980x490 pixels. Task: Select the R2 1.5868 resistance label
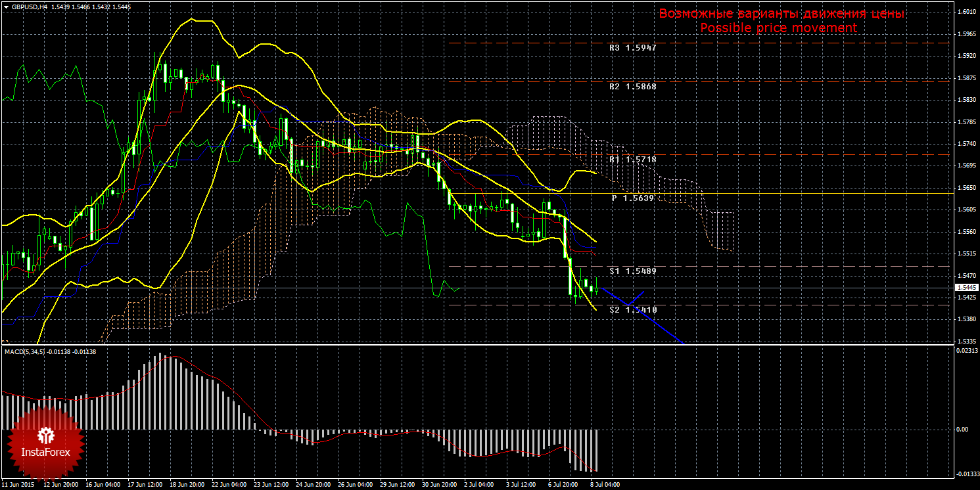coord(632,86)
